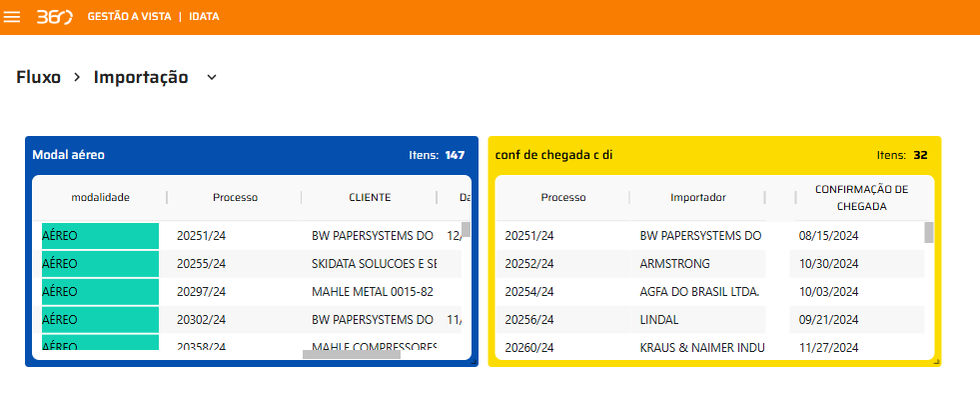Click resize handle of Modal aéreo panel
The height and width of the screenshot is (400, 980).
click(x=474, y=362)
